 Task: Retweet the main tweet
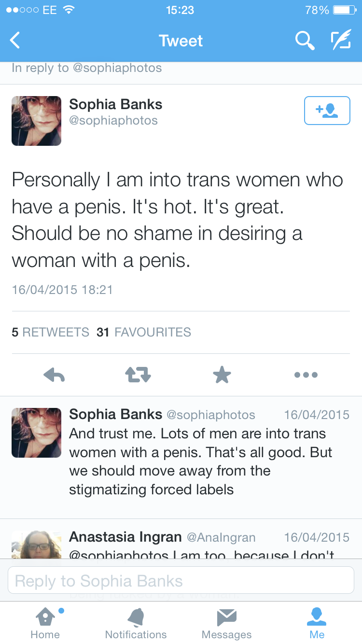[x=138, y=375]
